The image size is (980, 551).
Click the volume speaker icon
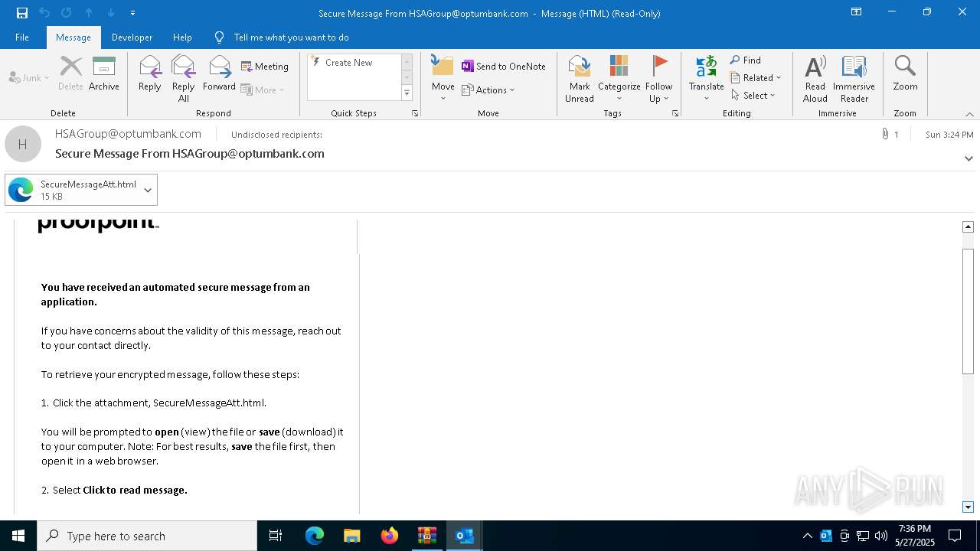881,536
